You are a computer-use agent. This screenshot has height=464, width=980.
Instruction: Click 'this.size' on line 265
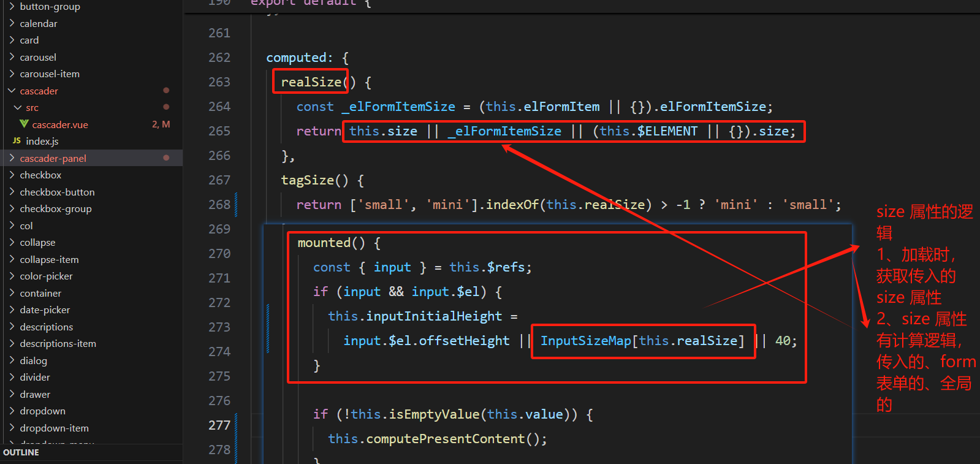click(383, 131)
